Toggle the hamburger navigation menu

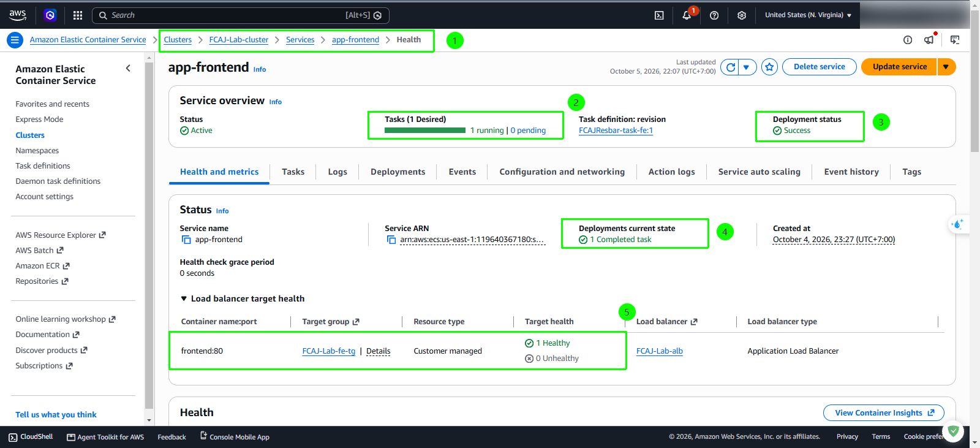[x=15, y=40]
